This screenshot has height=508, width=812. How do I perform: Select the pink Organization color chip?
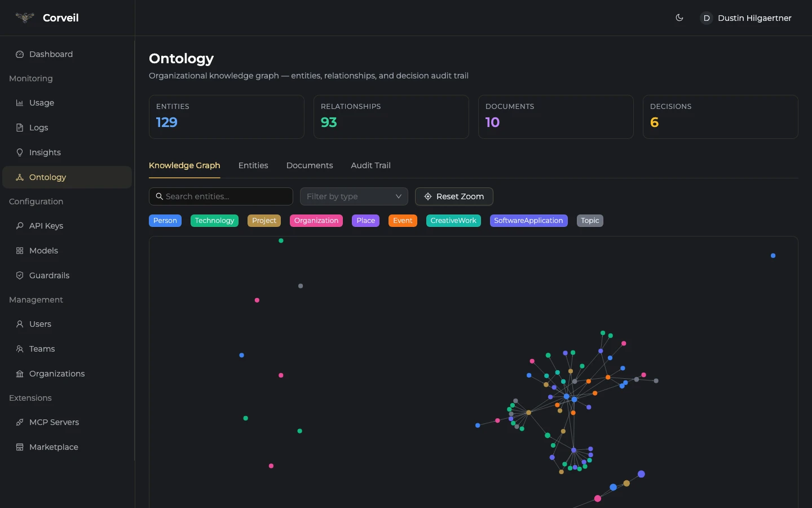point(316,221)
